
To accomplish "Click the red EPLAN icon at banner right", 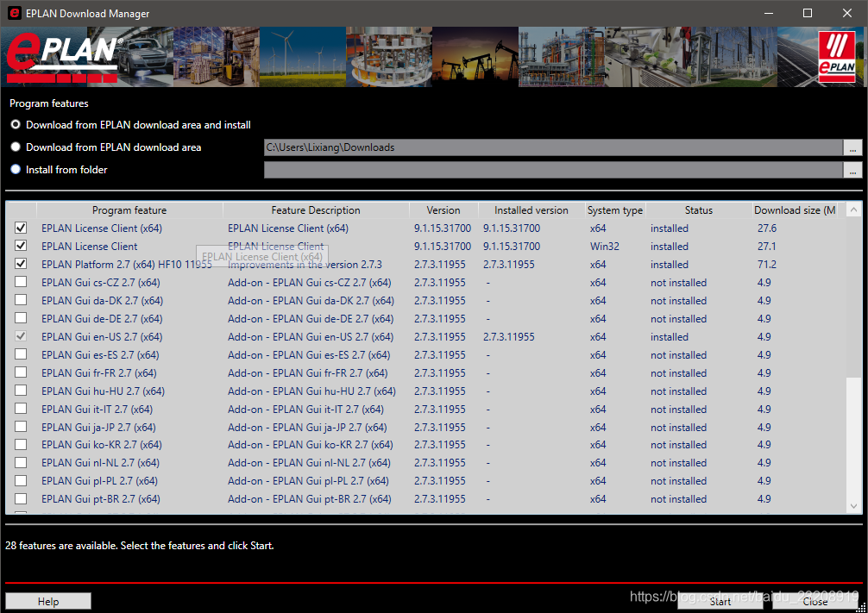I will 836,56.
